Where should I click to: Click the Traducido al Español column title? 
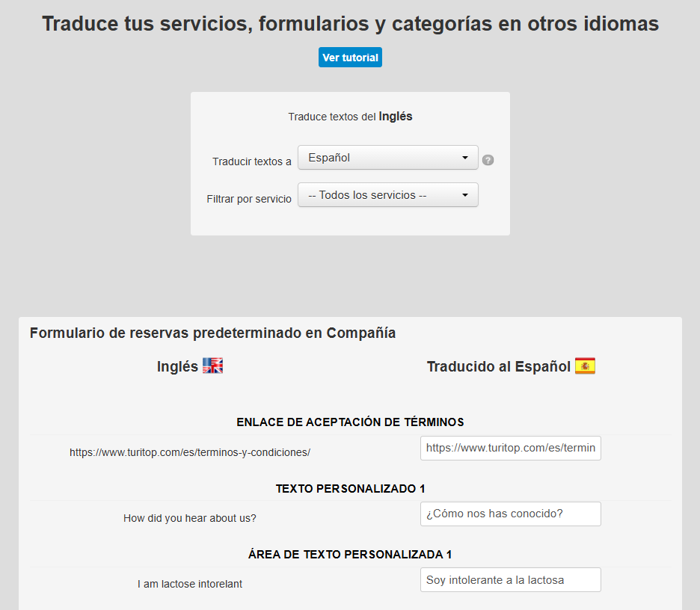point(499,366)
